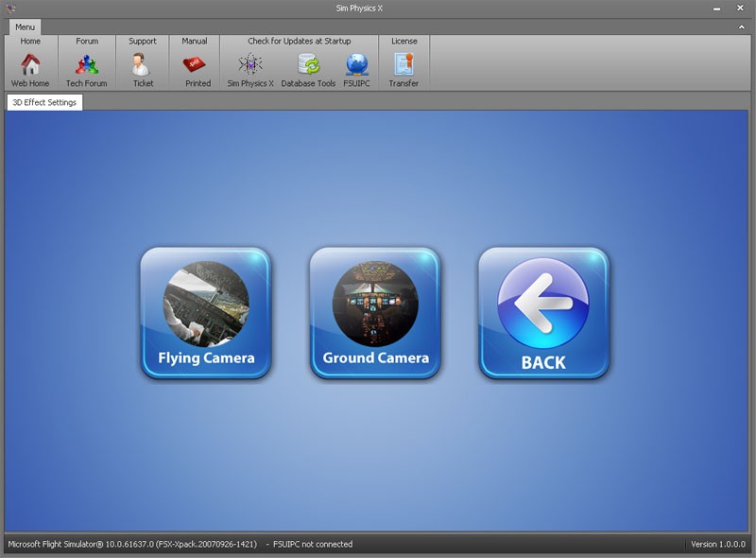This screenshot has width=756, height=558.
Task: Click the FSUIPC not connected status
Action: [x=313, y=545]
